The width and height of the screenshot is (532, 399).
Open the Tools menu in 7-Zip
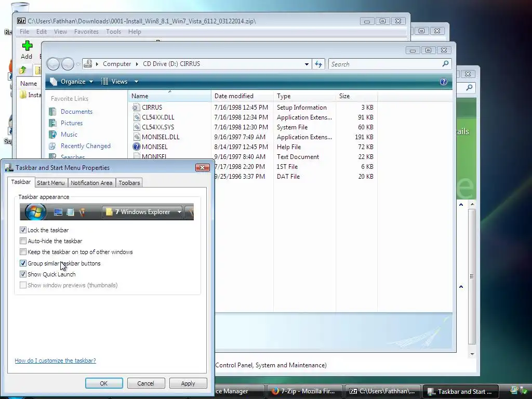(113, 32)
